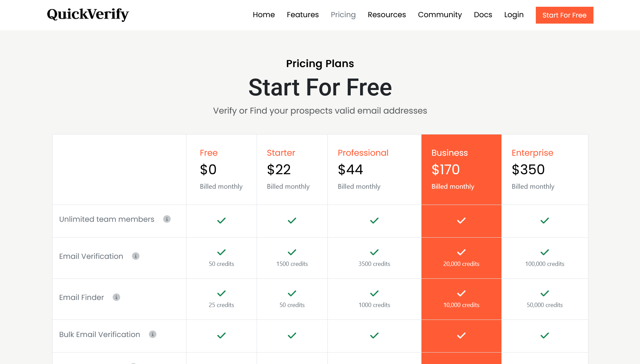Select the Business plan column header
Image resolution: width=640 pixels, height=364 pixels.
(x=450, y=153)
